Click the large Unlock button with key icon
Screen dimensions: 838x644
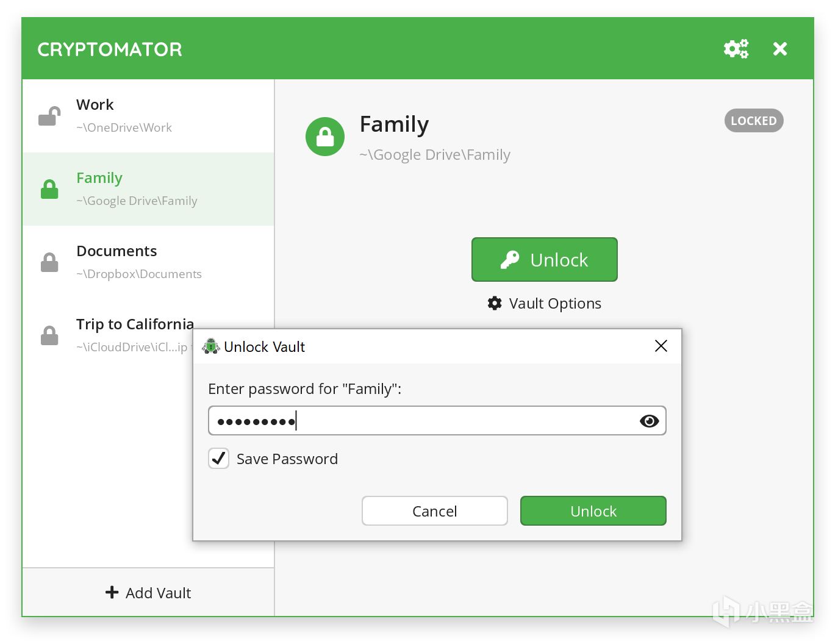click(x=544, y=260)
